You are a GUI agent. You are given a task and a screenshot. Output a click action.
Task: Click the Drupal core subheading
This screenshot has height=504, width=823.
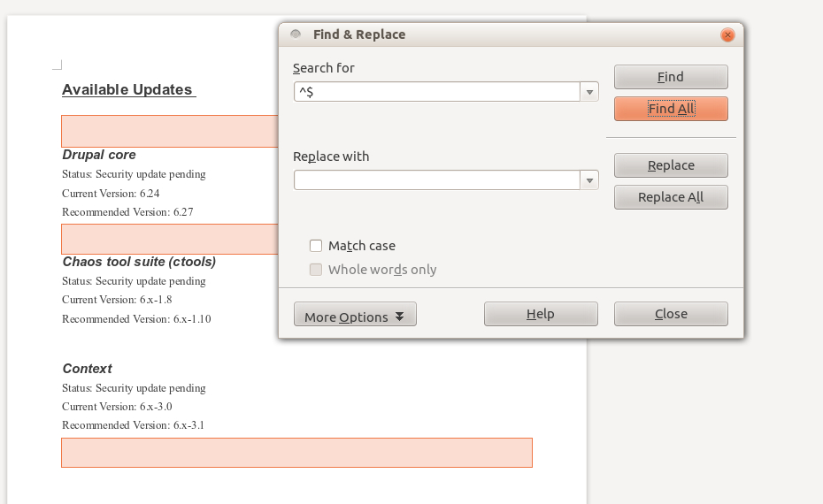pos(99,155)
